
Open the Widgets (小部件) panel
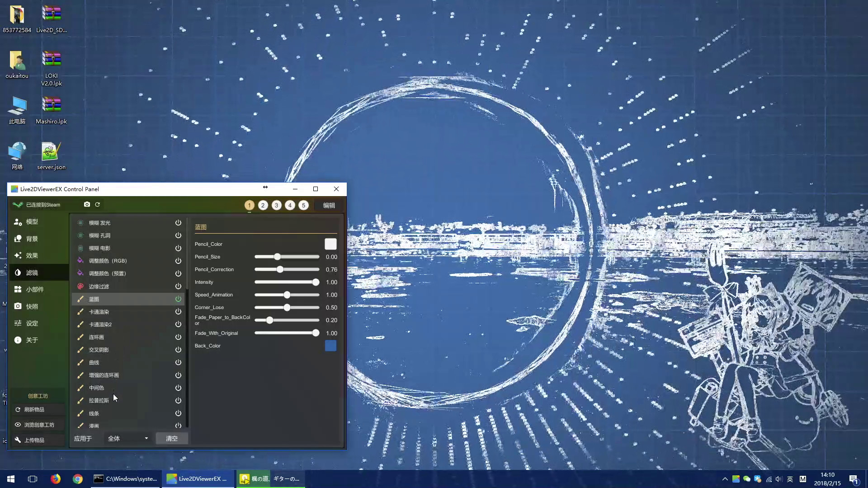point(32,289)
